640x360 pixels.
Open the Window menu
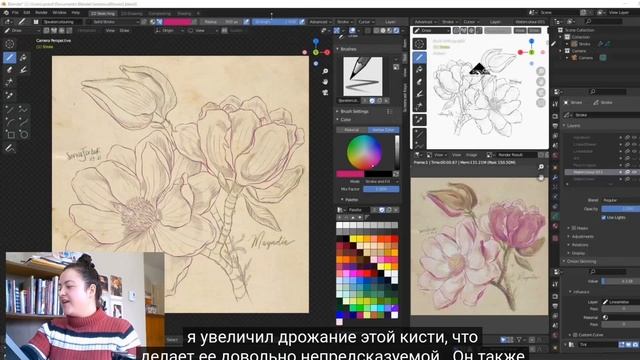click(60, 13)
